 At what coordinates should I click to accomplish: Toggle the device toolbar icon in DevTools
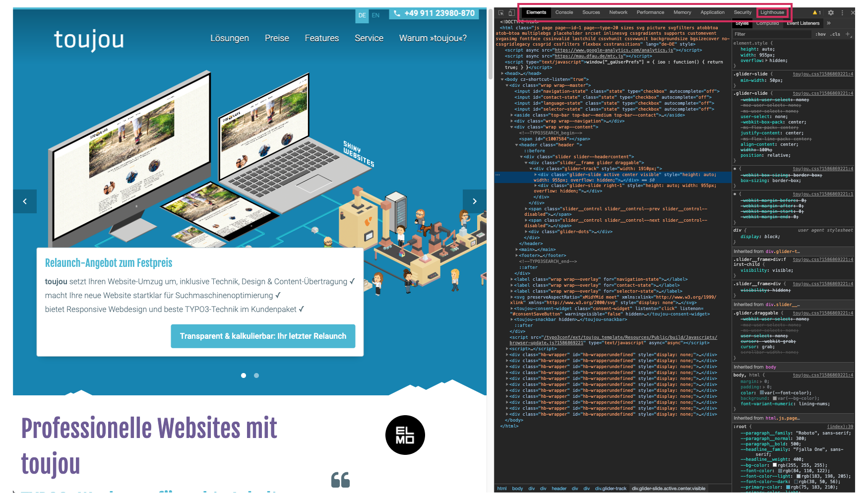(511, 13)
